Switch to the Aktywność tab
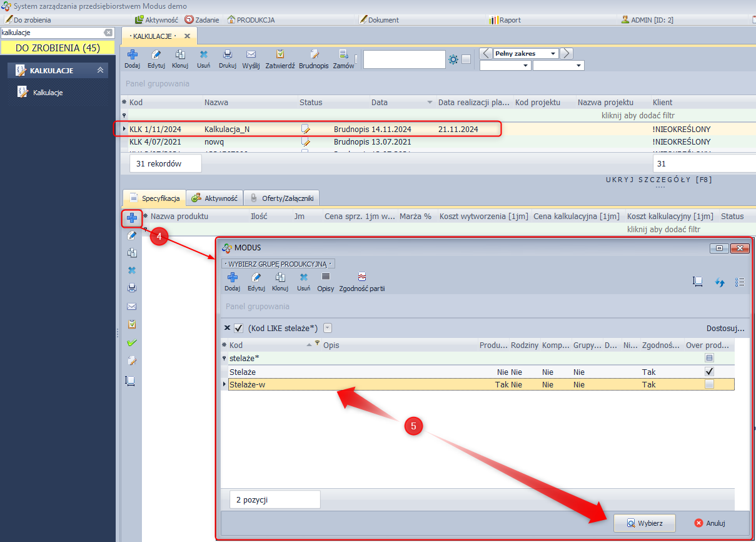 coord(214,198)
